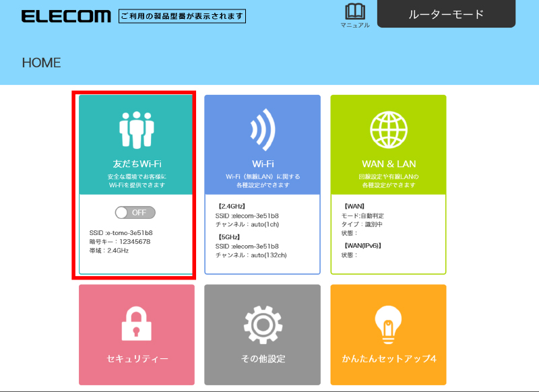Click the チャンネル auto(1ch) text
This screenshot has width=539, height=392.
coord(247,224)
